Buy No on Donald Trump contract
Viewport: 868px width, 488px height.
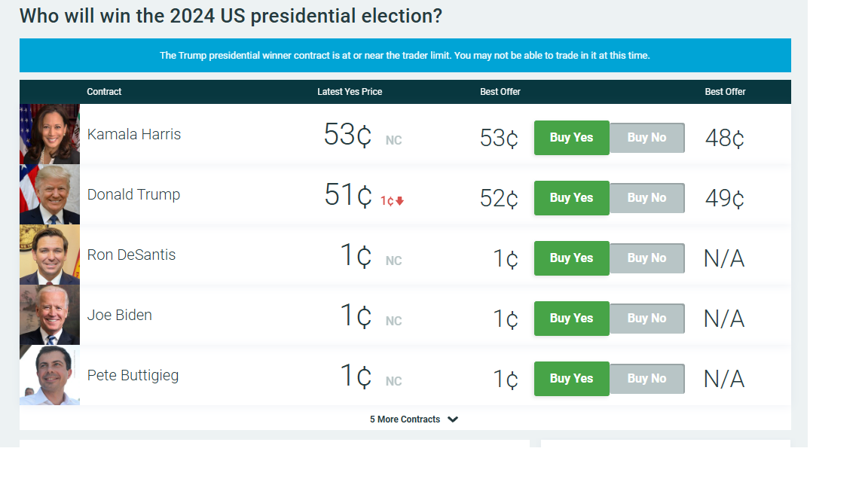tap(646, 198)
